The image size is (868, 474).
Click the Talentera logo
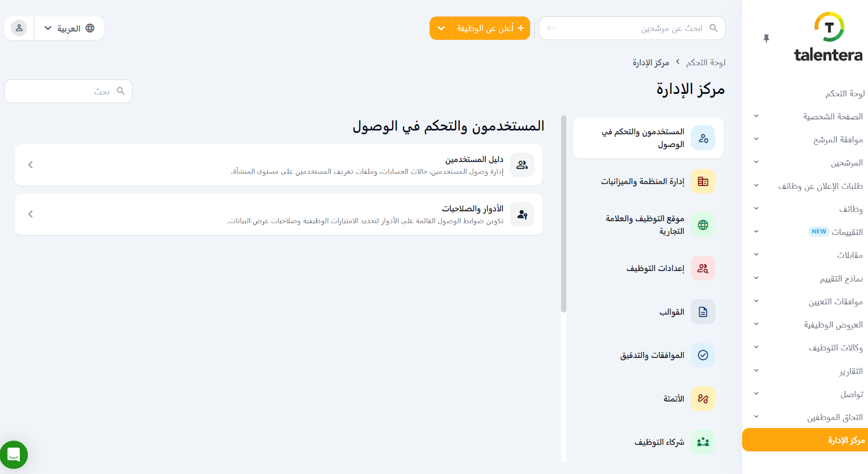(x=828, y=38)
